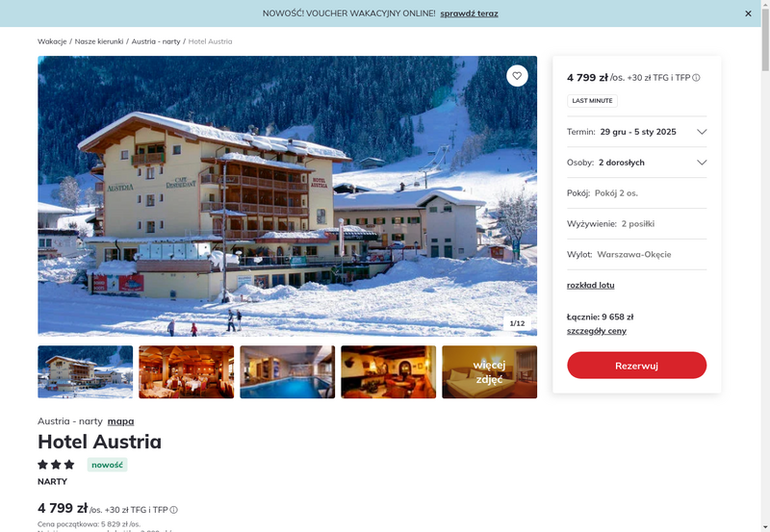Open więcej zdjęć photo thumbnail
The height and width of the screenshot is (532, 770).
(x=490, y=372)
